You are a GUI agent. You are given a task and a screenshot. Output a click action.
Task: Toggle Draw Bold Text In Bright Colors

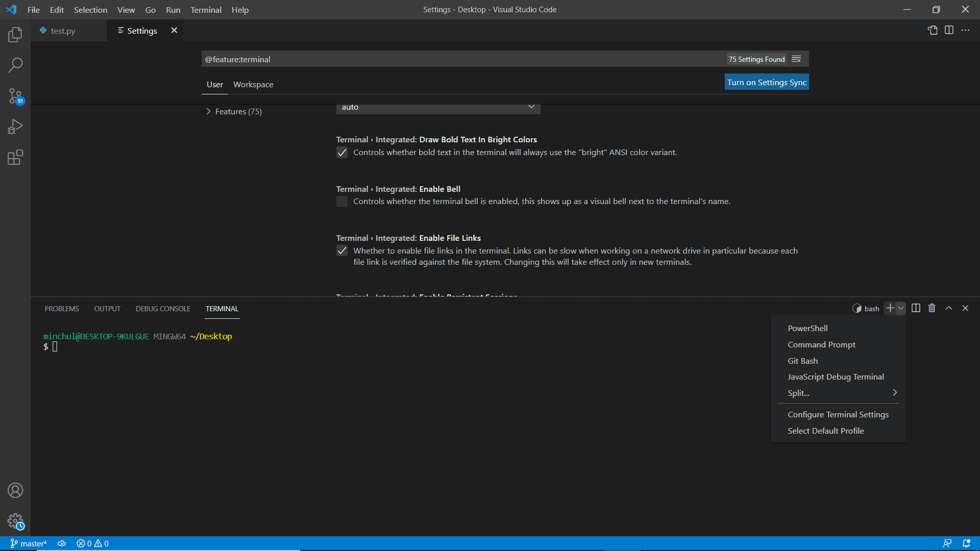coord(342,153)
